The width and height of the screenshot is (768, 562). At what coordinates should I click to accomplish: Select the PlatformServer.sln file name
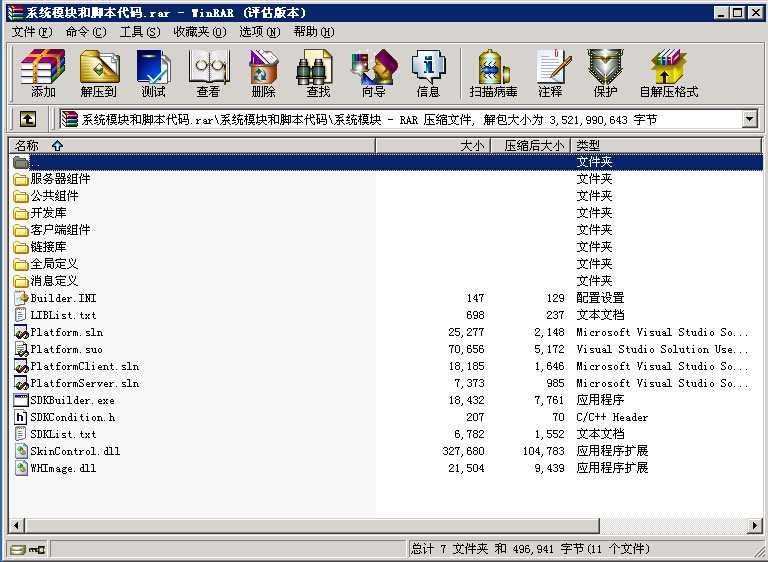click(85, 384)
